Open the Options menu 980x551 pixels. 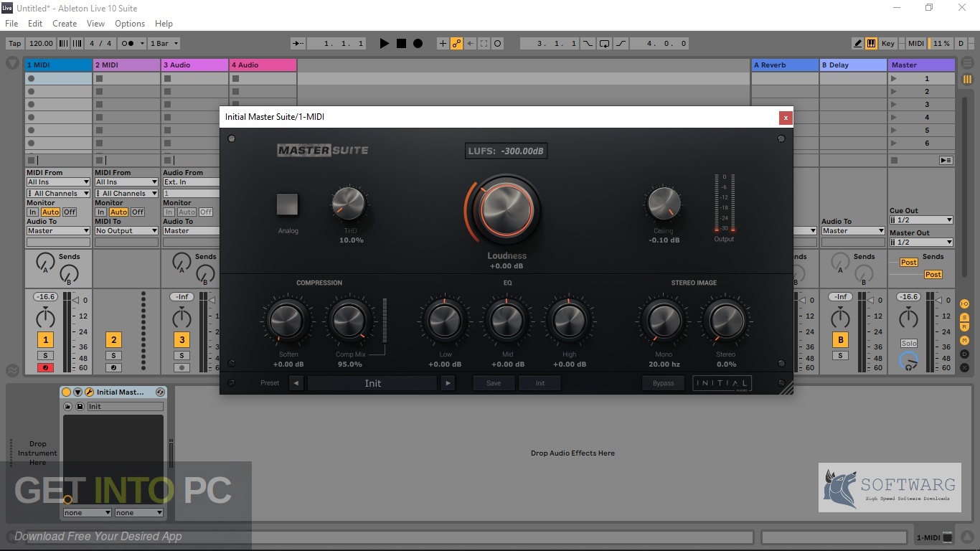[130, 24]
